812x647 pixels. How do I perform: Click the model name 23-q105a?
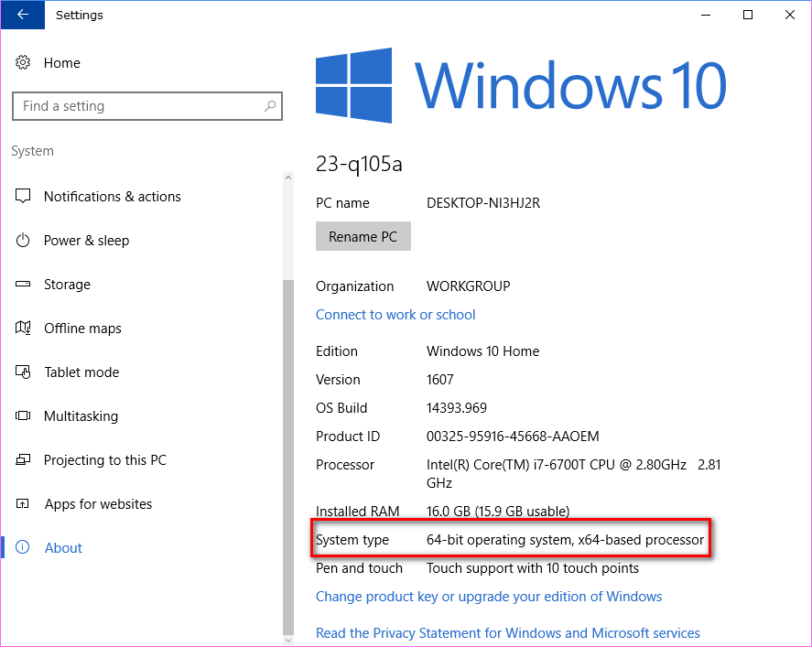point(359,165)
